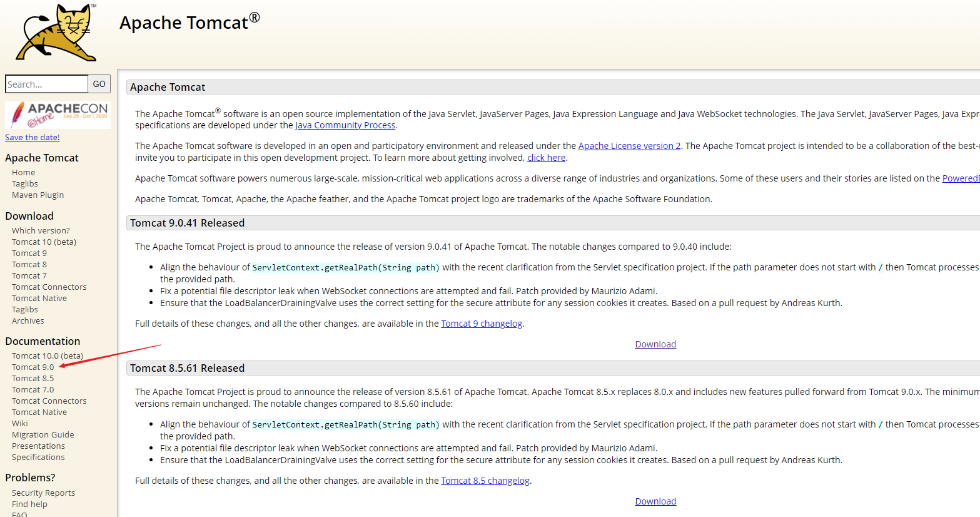Open Tomcat Connectors under Download
This screenshot has width=980, height=517.
tap(49, 287)
